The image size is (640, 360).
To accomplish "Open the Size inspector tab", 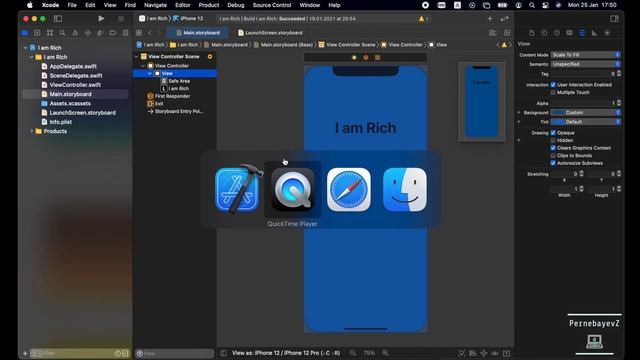I will coord(595,33).
